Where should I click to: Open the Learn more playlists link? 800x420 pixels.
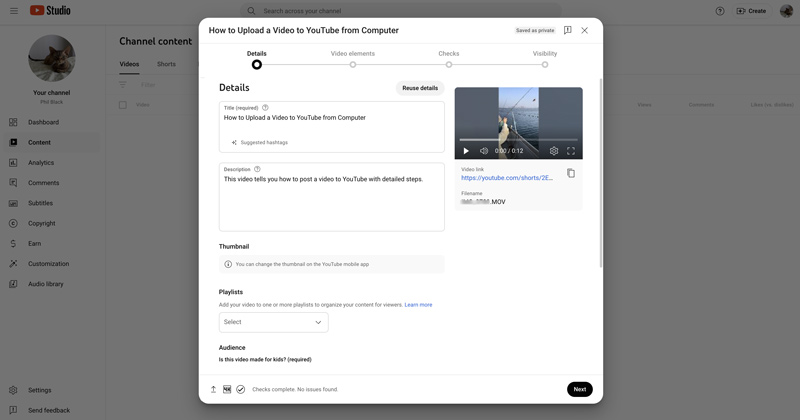pyautogui.click(x=418, y=305)
